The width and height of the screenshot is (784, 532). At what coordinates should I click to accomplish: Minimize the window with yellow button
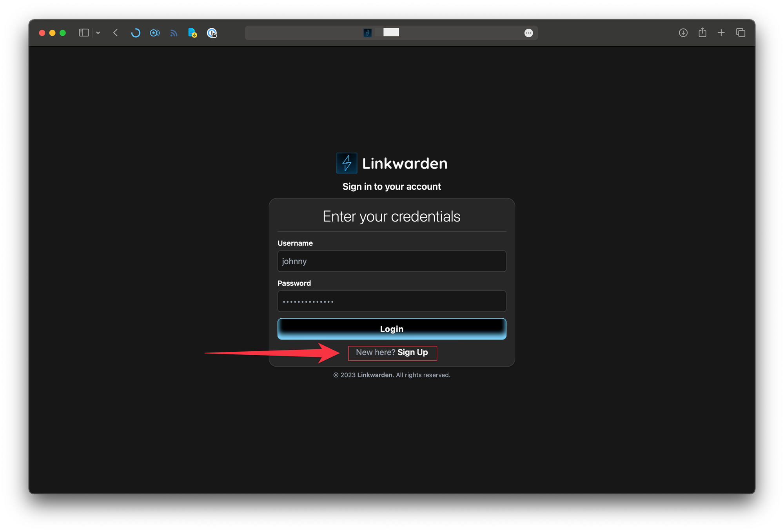pyautogui.click(x=53, y=33)
